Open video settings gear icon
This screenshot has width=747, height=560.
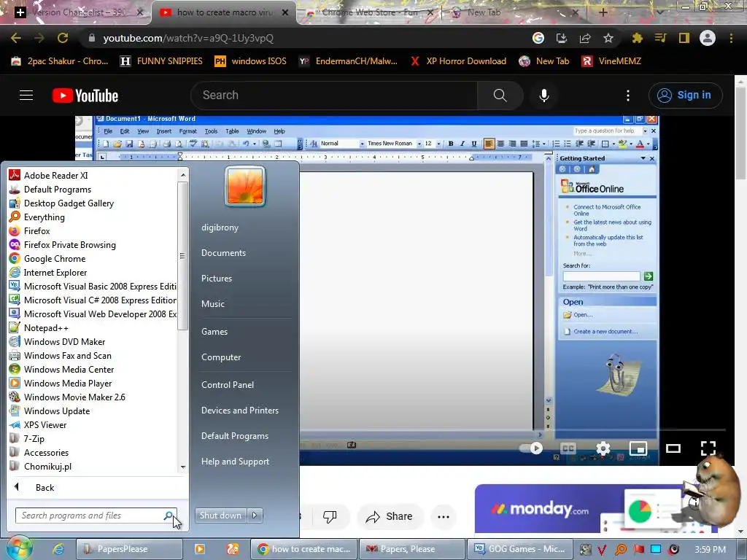click(603, 448)
